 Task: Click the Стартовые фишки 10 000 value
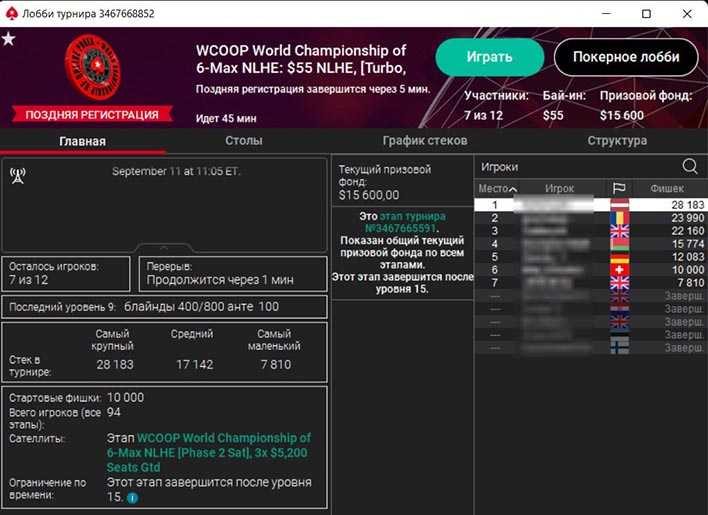(126, 398)
